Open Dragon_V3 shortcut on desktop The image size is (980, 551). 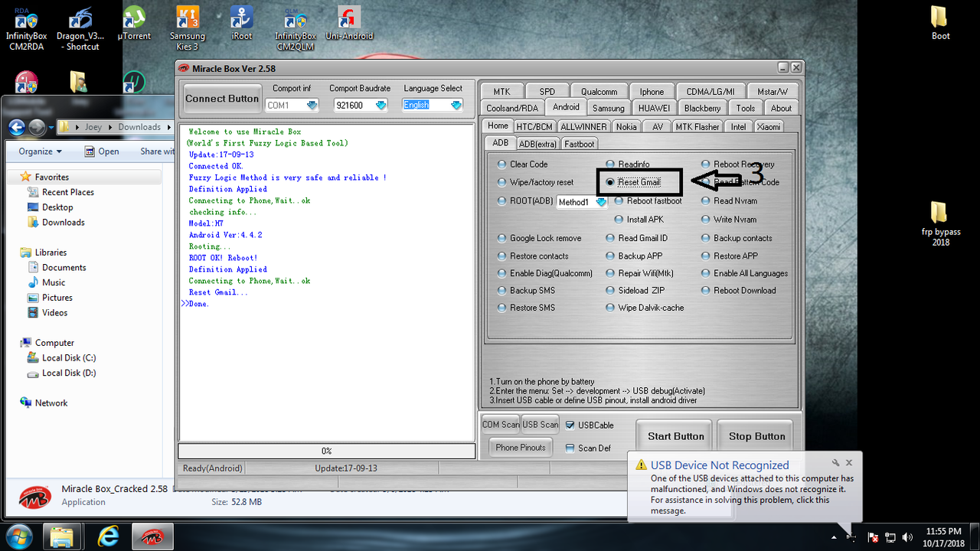tap(82, 28)
